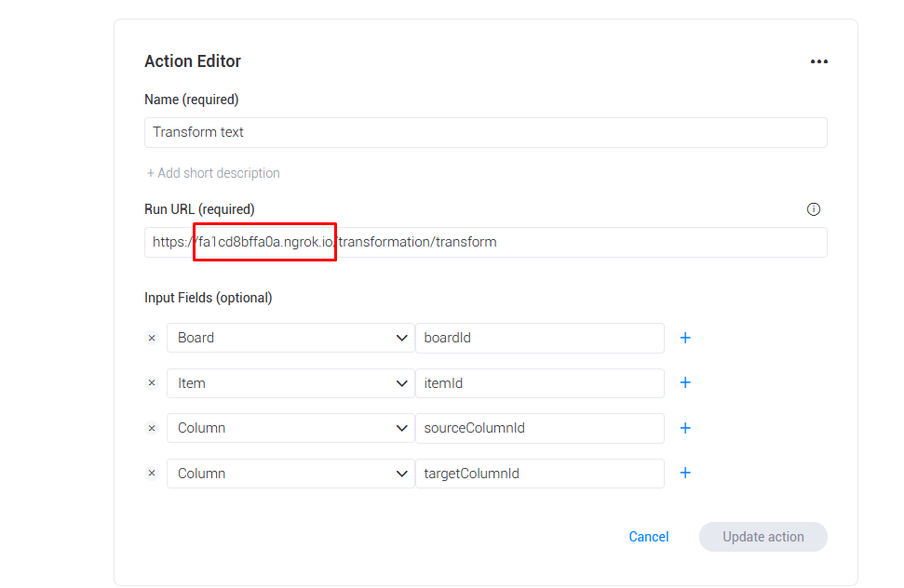Click the Name field containing Transform text
The height and width of the screenshot is (588, 904).
(x=485, y=132)
